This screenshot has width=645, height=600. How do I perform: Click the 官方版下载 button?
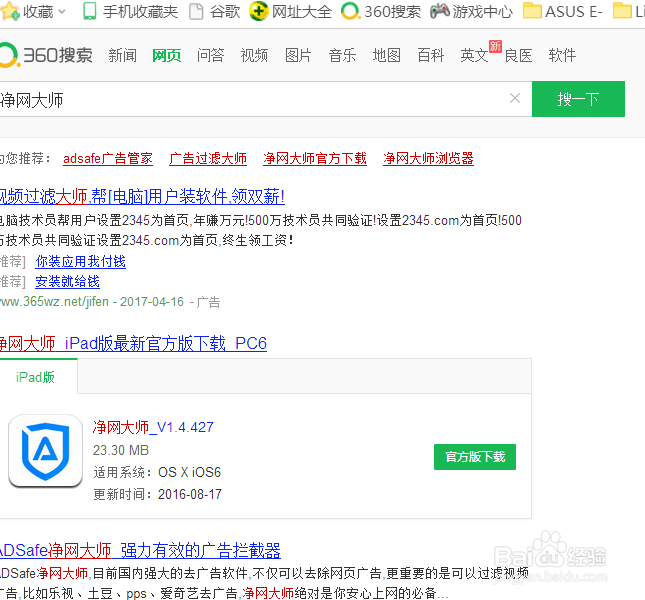click(475, 456)
